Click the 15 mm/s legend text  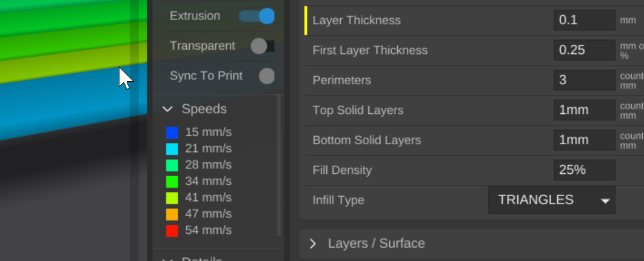(x=208, y=132)
